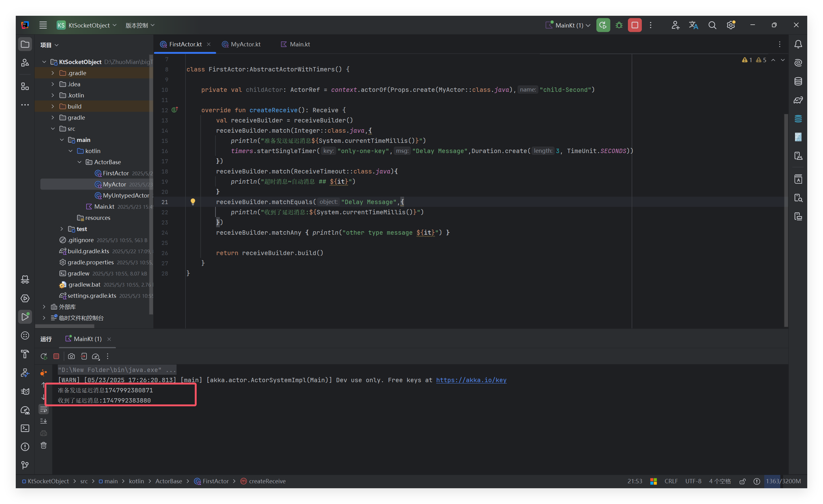
Task: Click the Rerun MainKt button in the title bar
Action: pyautogui.click(x=603, y=25)
